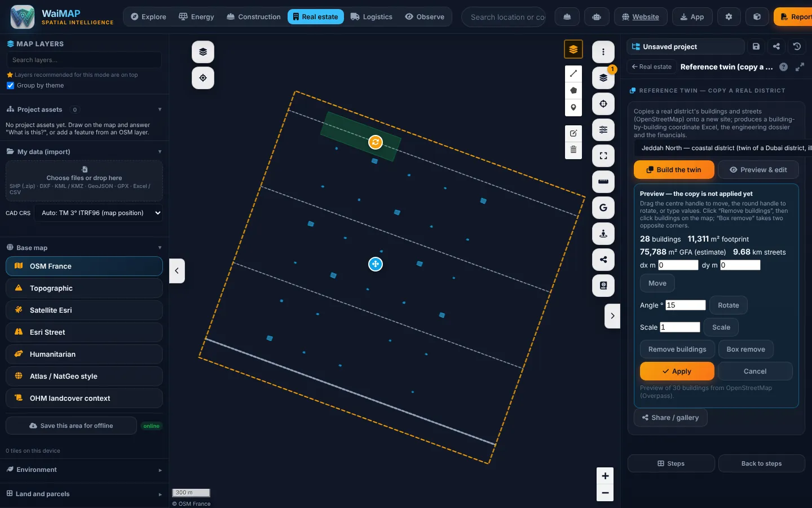Click Remove buildings button

(677, 349)
